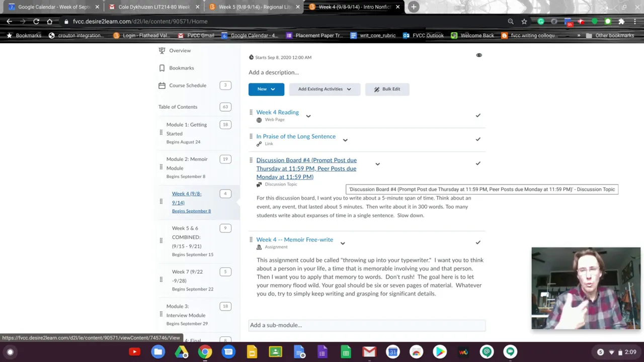The image size is (644, 362).
Task: Open actions chevron for Week 4 Memoir Free-write
Action: [x=343, y=243]
